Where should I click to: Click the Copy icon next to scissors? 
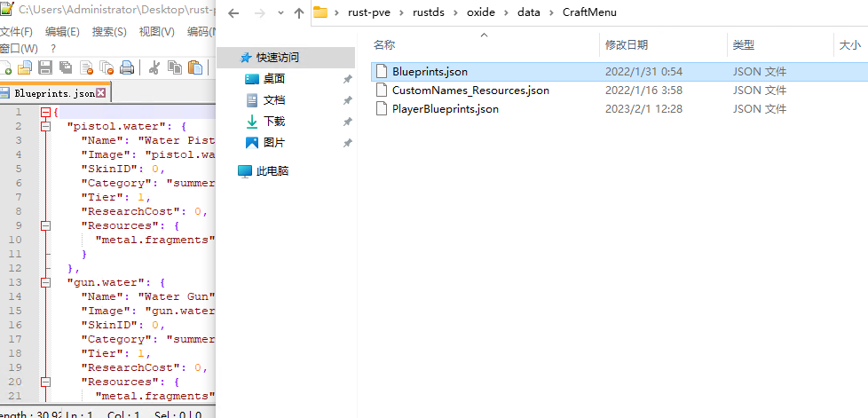(x=174, y=67)
